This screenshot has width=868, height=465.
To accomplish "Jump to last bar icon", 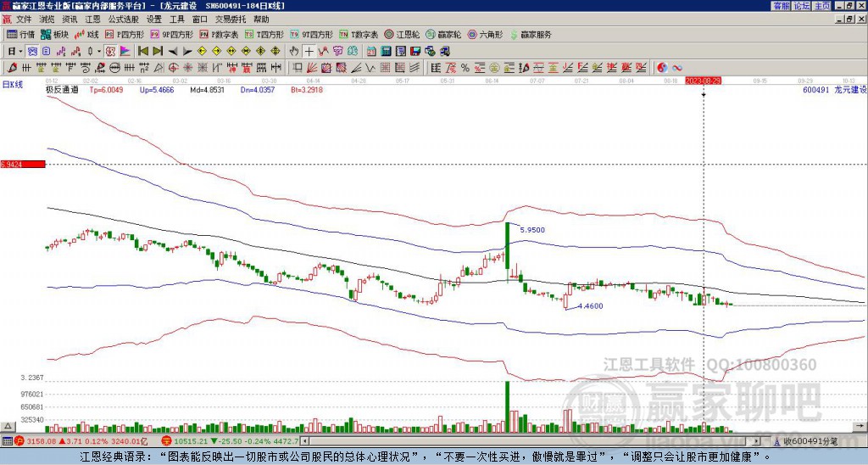I will pos(158,51).
